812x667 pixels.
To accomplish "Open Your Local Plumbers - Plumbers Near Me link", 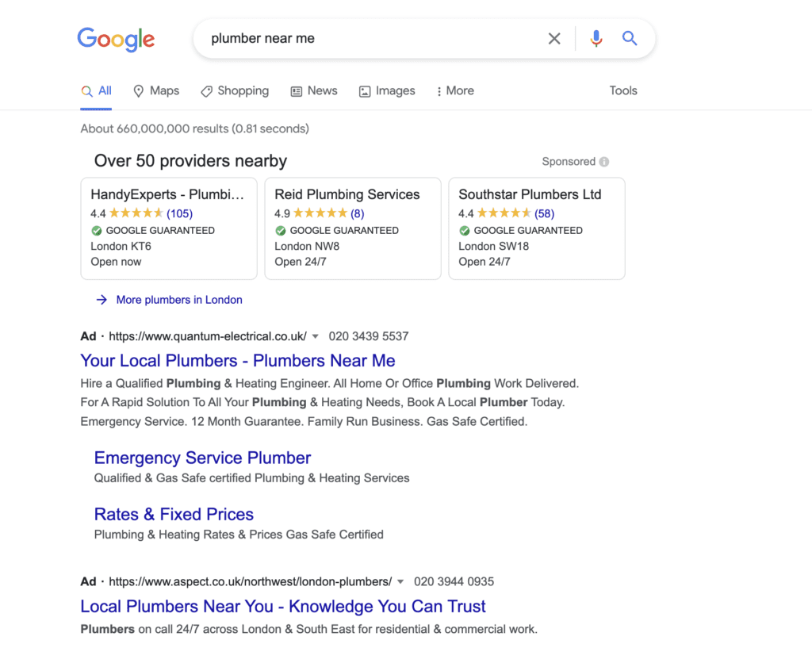I will 238,361.
